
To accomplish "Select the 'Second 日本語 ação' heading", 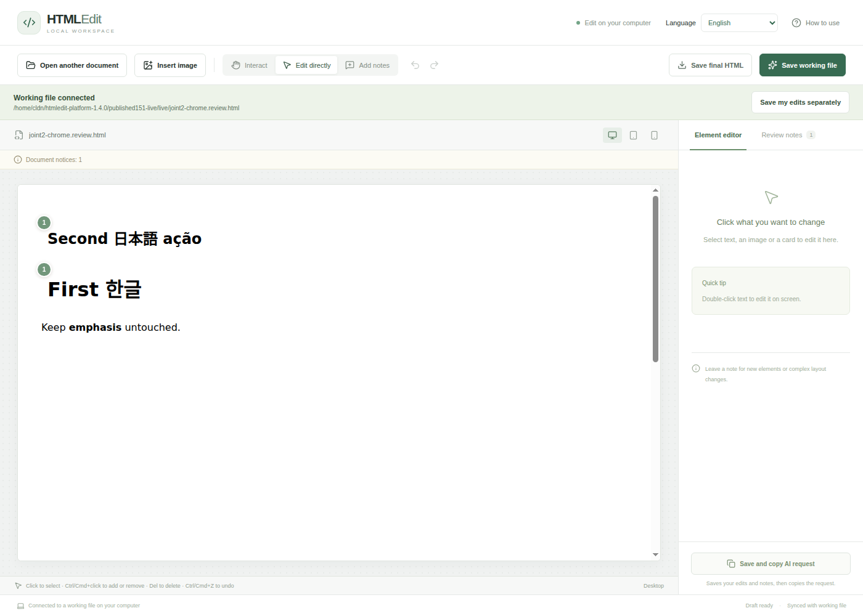I will pos(125,239).
